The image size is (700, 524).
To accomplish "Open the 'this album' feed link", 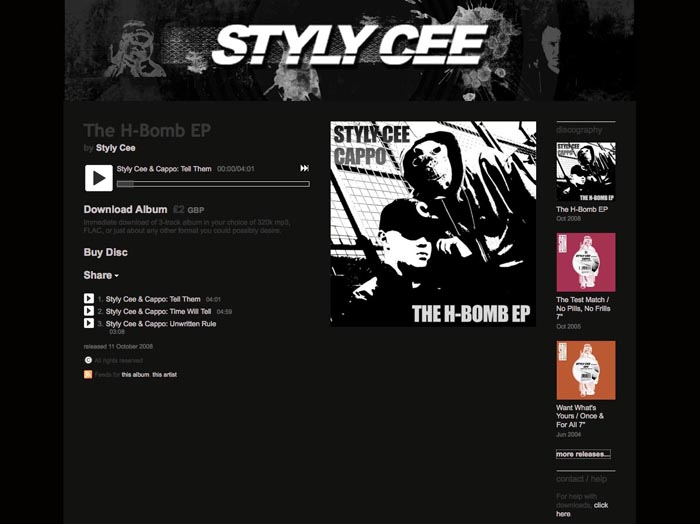I will click(135, 374).
